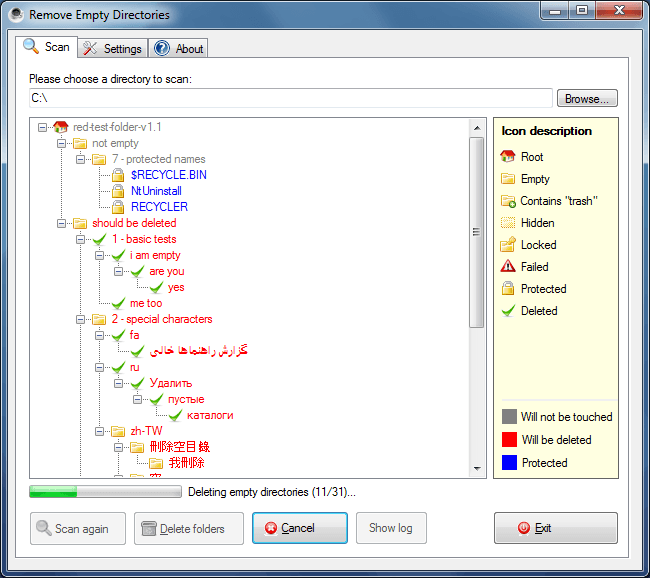Click the tree scrollbar up arrow
Image resolution: width=650 pixels, height=578 pixels.
click(x=477, y=128)
